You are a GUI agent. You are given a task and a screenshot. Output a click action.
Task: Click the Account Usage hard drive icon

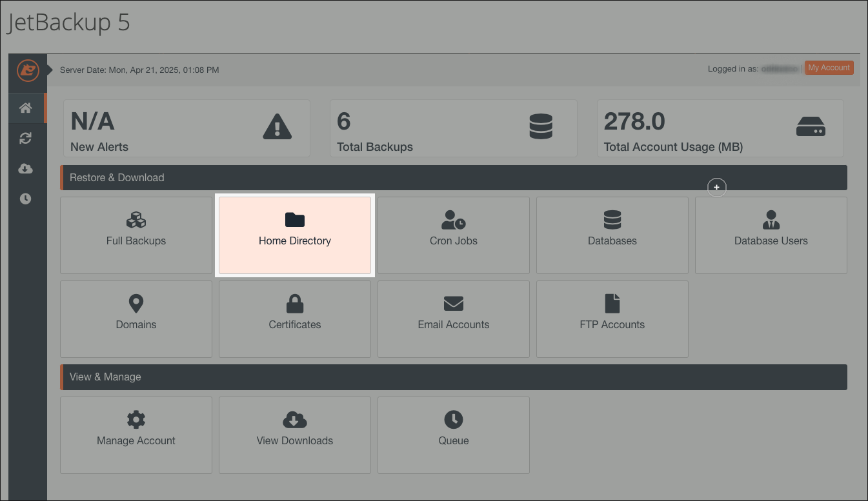point(811,127)
